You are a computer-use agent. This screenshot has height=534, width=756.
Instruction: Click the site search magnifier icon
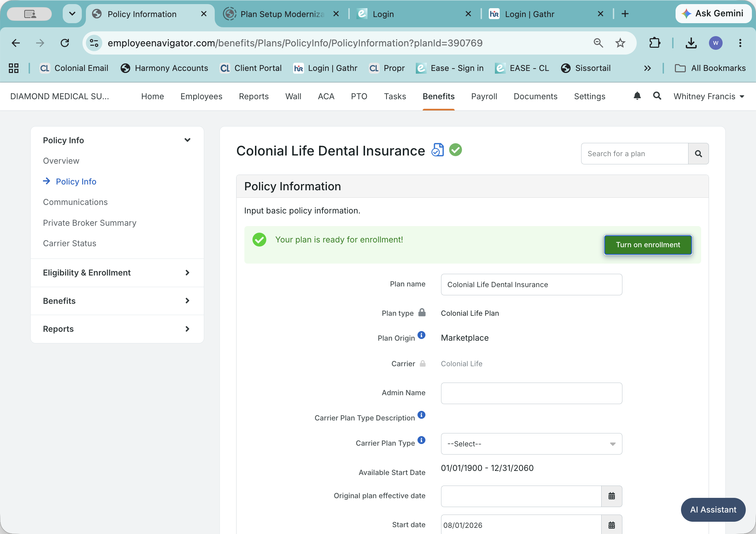pos(657,96)
